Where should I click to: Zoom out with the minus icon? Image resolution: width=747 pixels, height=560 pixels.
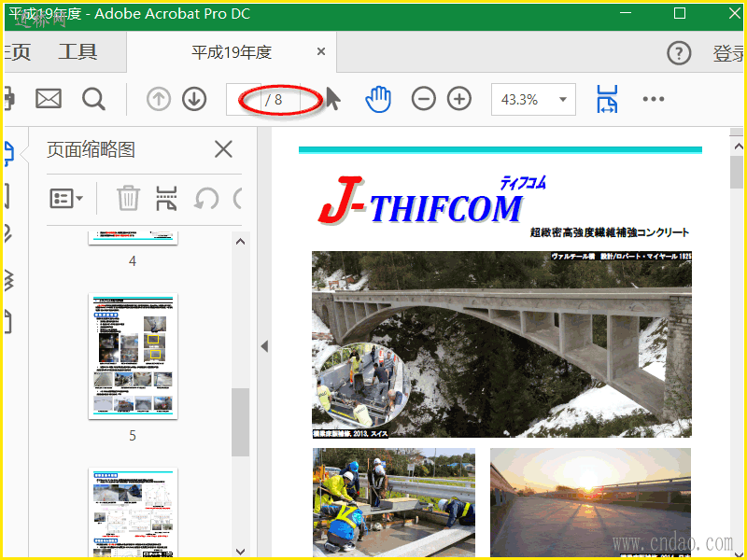tap(424, 99)
